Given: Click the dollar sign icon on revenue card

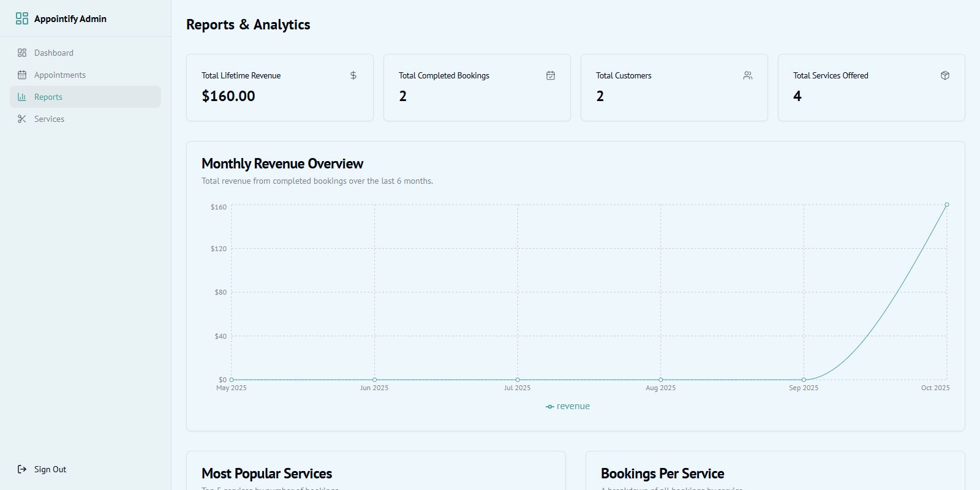Looking at the screenshot, I should tap(353, 75).
